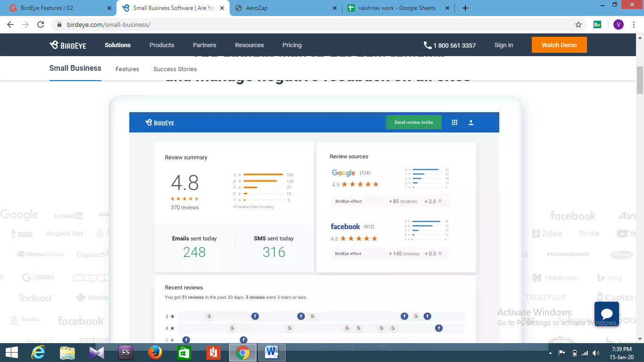Open the Partners menu
The width and height of the screenshot is (644, 362).
[205, 45]
